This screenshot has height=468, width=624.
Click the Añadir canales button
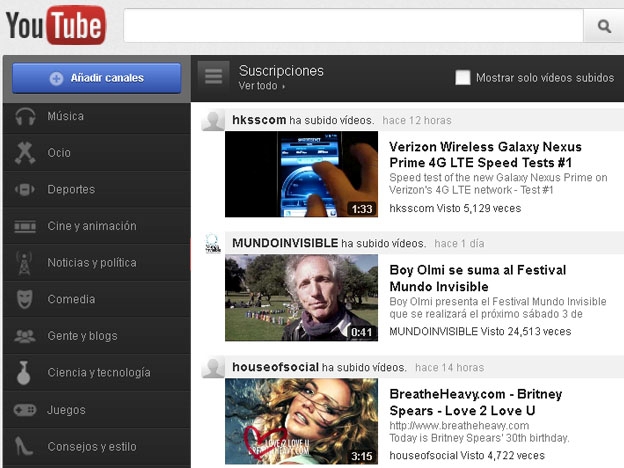[97, 78]
